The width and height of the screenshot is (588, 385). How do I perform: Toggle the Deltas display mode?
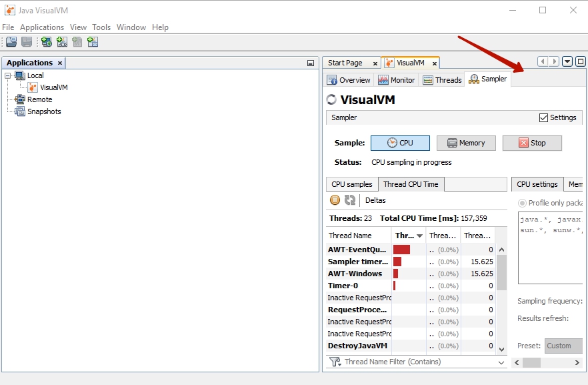[375, 200]
